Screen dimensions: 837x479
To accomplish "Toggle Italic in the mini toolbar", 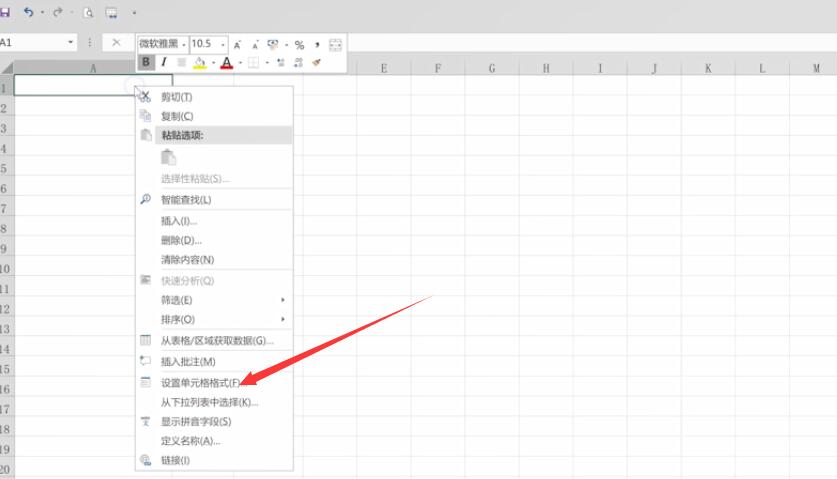I will pos(164,62).
